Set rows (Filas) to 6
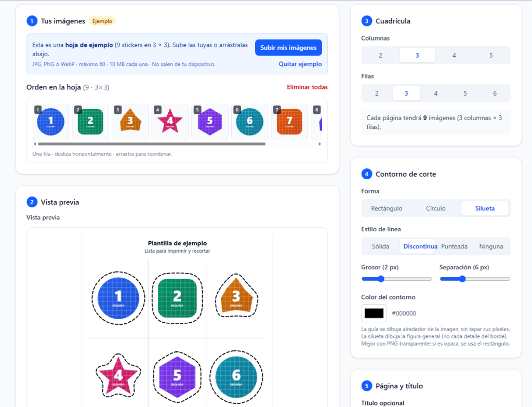Viewport: 532px width, 407px height. (495, 94)
